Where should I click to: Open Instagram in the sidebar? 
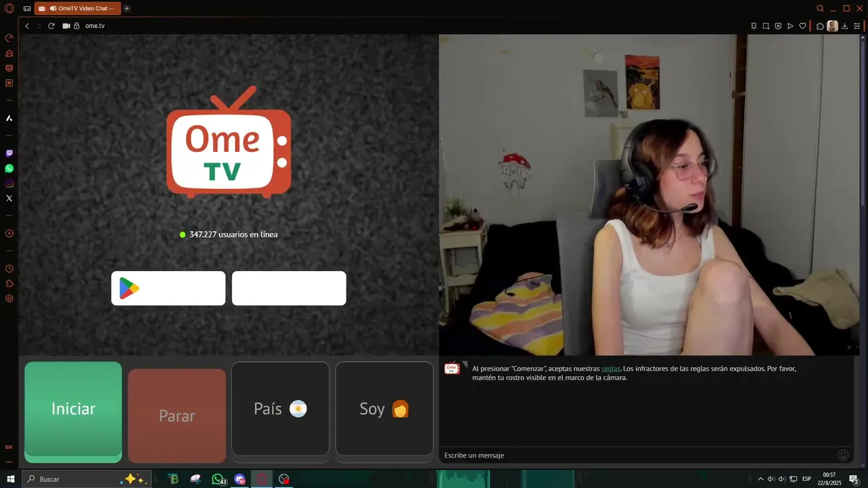click(x=9, y=183)
